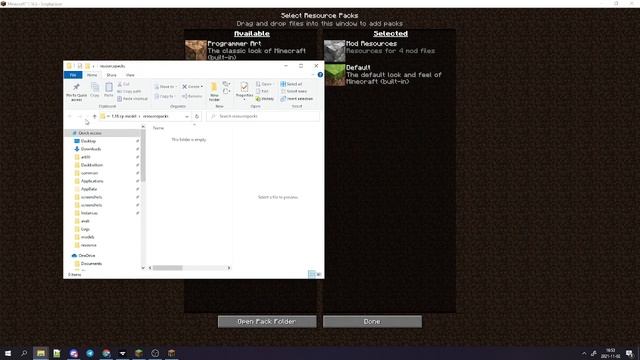The width and height of the screenshot is (640, 360).
Task: Select Downloads in navigation pane
Action: (91, 149)
